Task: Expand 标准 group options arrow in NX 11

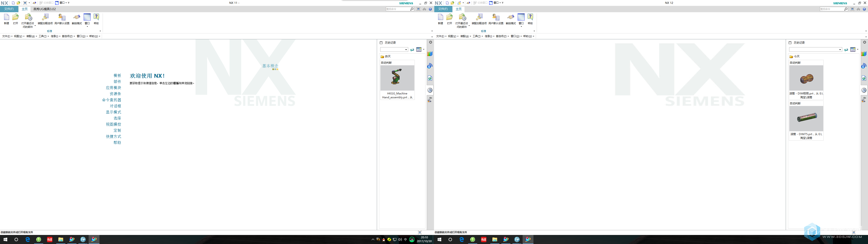Action: pyautogui.click(x=100, y=31)
